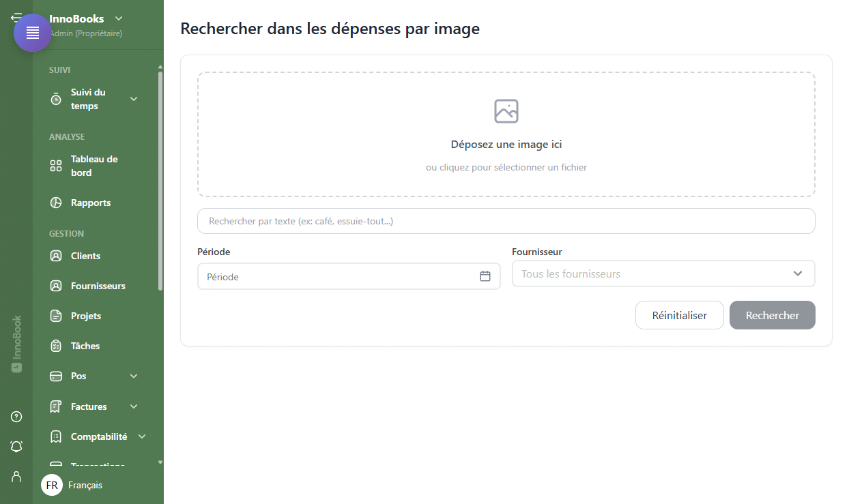Open the user profile icon

click(16, 476)
